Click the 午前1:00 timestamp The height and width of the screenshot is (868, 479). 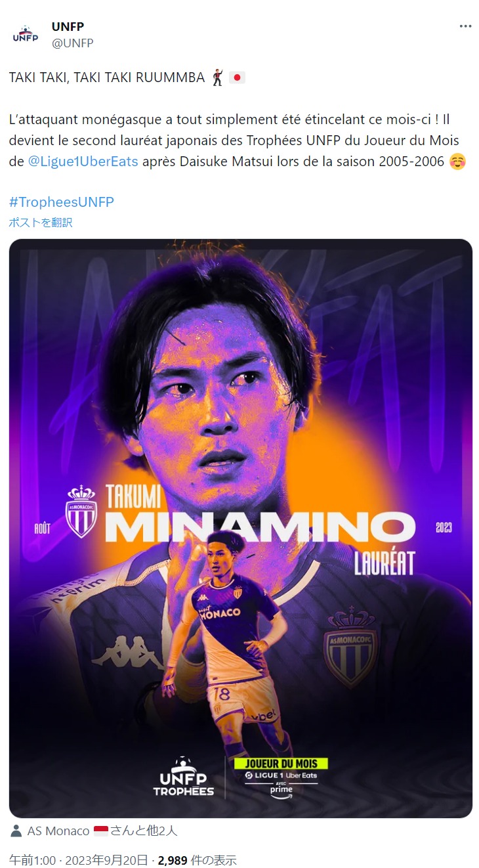[32, 860]
